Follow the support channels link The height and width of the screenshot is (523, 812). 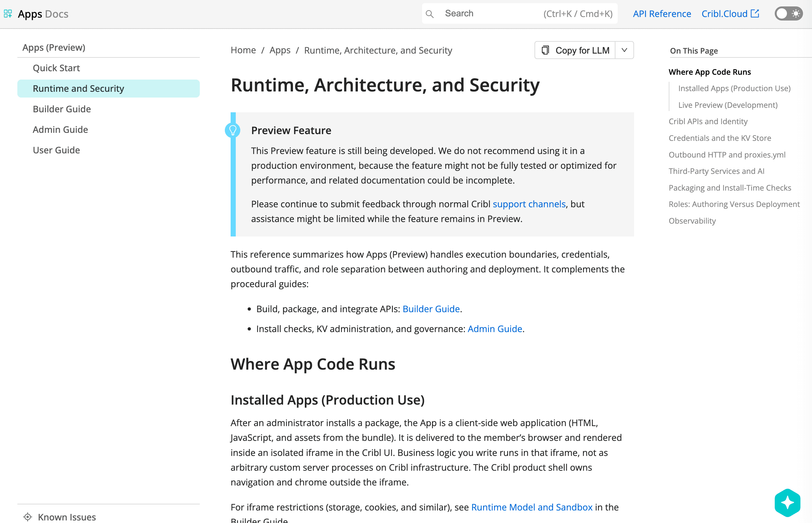click(x=529, y=204)
